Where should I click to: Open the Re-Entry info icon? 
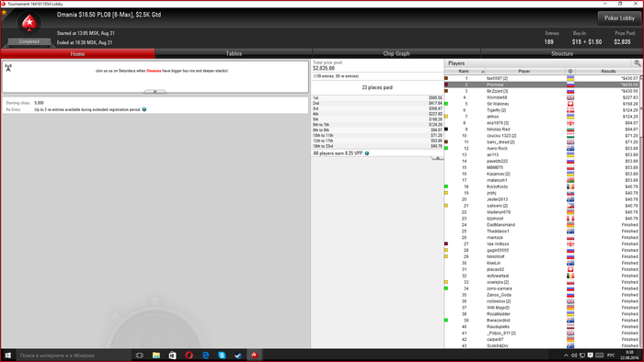tap(144, 109)
